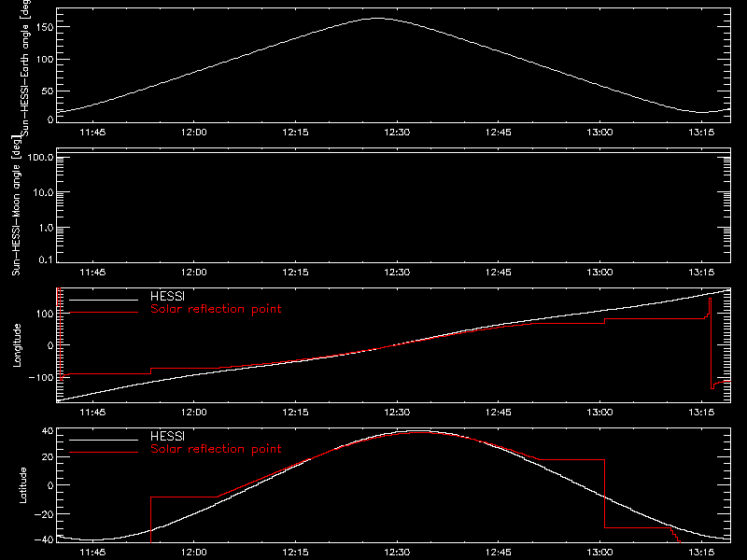The width and height of the screenshot is (747, 560).
Task: Pick the 12:30 time label under Moon angle plot
Action: (x=397, y=272)
